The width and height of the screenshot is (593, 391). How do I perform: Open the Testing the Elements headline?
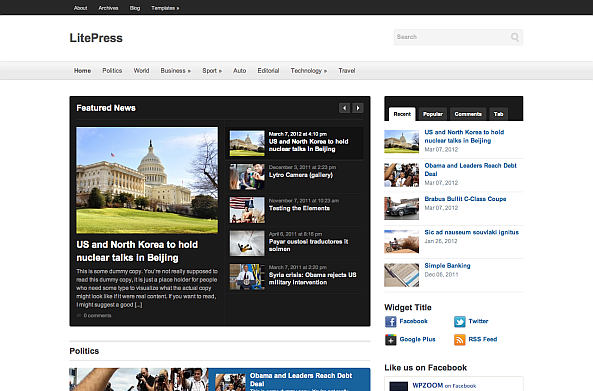[x=299, y=208]
